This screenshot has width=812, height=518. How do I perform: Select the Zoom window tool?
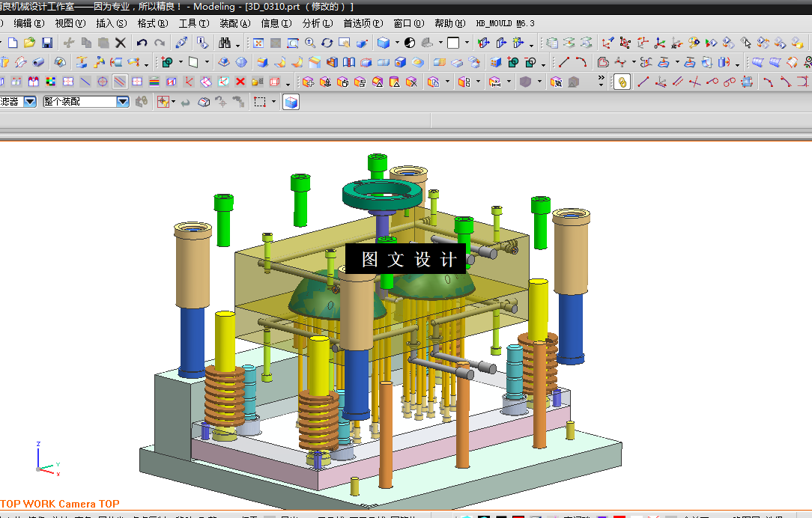pyautogui.click(x=293, y=43)
